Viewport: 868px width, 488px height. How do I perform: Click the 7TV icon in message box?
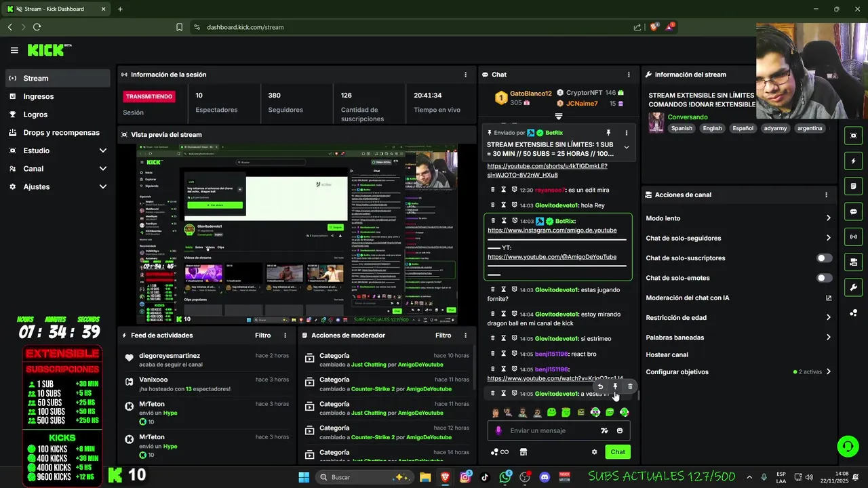click(x=604, y=430)
